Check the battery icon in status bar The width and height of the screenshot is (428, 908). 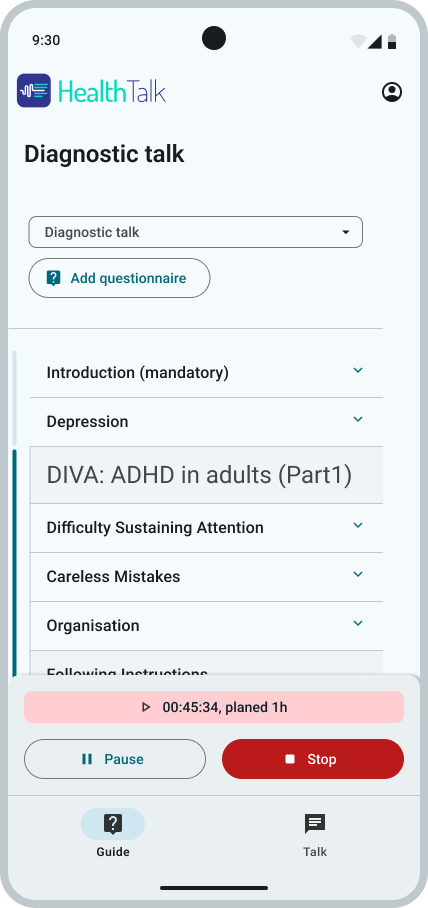392,41
